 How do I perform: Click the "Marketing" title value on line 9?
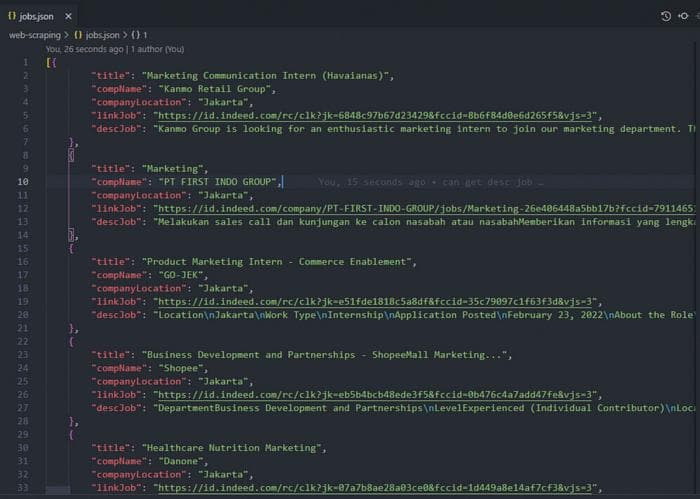click(x=172, y=169)
